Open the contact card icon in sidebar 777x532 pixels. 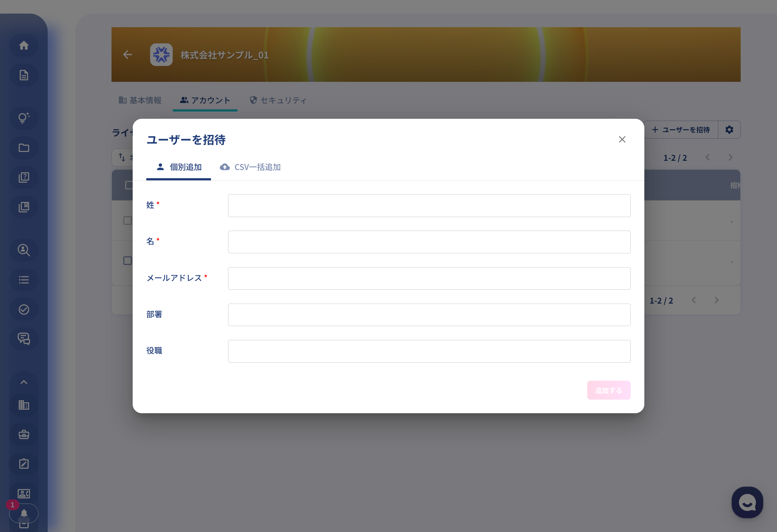coord(24,493)
